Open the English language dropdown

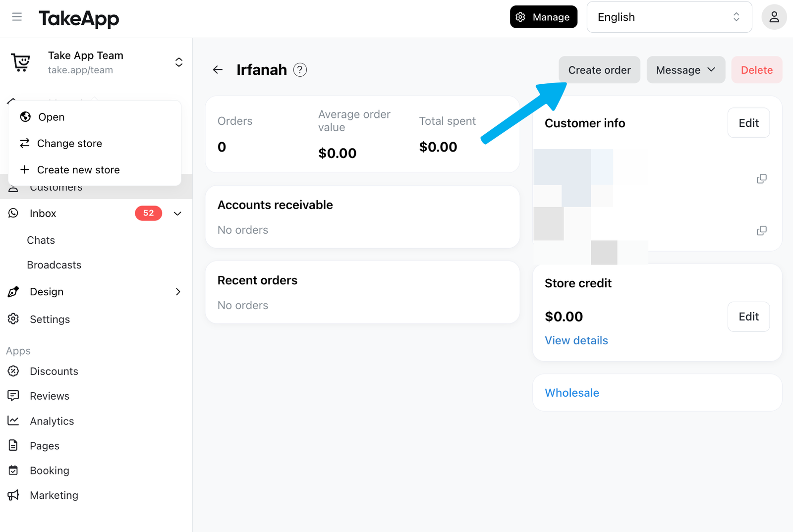669,17
